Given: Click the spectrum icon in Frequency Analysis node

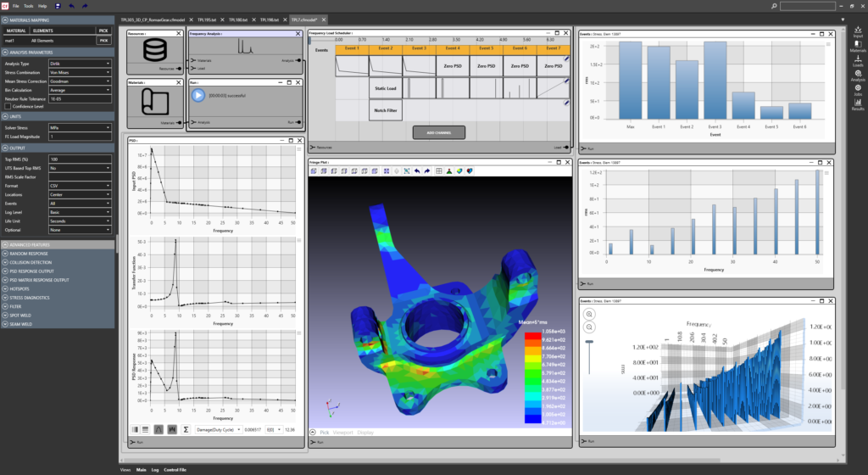Looking at the screenshot, I should [246, 46].
